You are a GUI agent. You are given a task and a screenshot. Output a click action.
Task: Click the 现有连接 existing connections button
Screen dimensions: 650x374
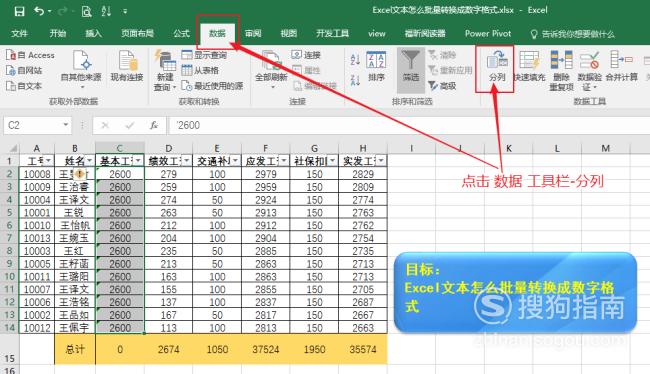click(127, 66)
